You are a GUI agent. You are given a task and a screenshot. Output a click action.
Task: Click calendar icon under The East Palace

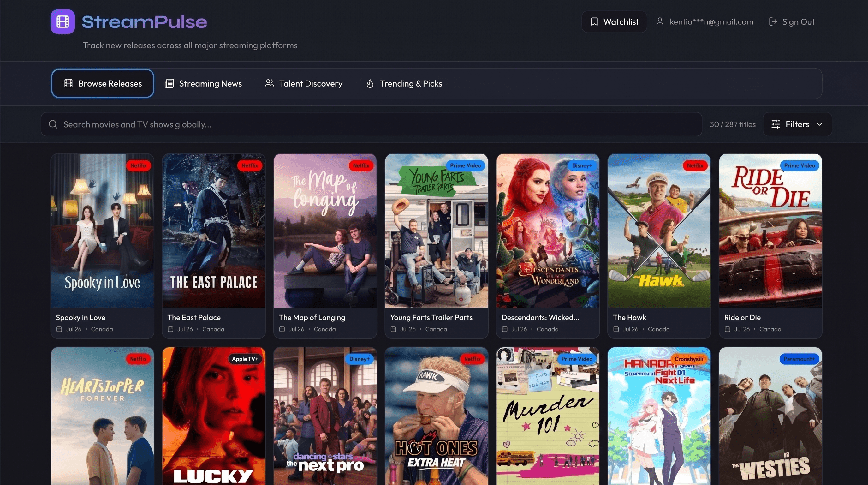click(x=170, y=329)
